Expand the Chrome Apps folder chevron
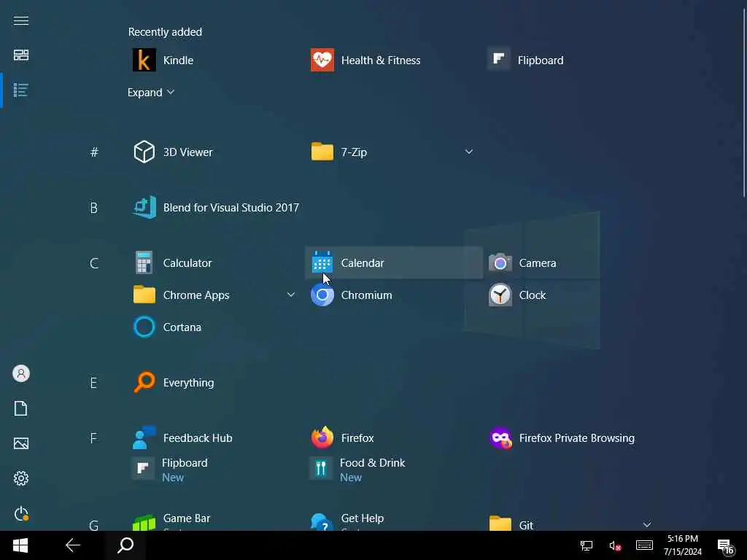The height and width of the screenshot is (560, 747). click(290, 295)
